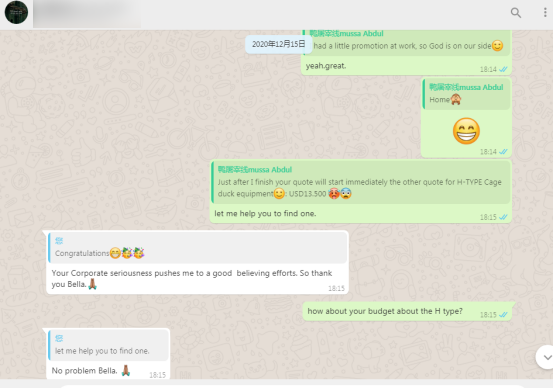Open quoted 'let me help you to find one' reply
Image resolution: width=553 pixels, height=389 pixels.
coord(108,346)
